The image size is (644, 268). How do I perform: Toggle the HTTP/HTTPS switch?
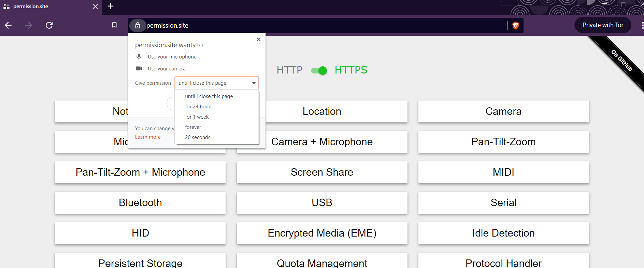click(319, 70)
